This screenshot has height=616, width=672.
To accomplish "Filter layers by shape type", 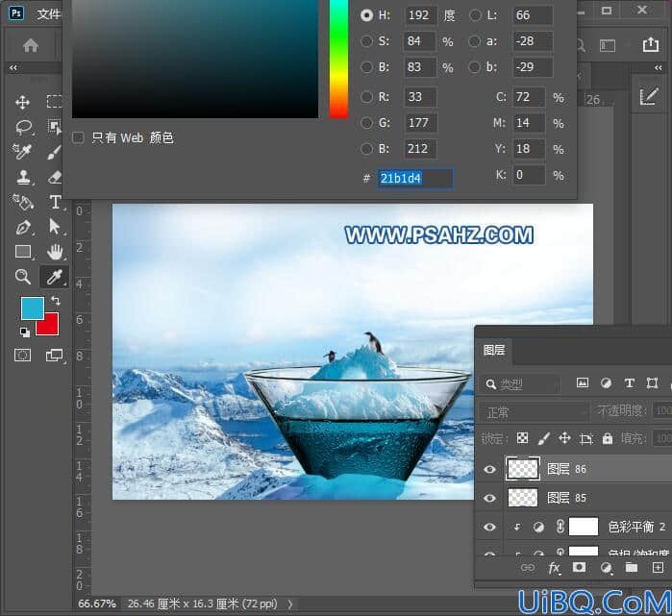I will (x=652, y=383).
